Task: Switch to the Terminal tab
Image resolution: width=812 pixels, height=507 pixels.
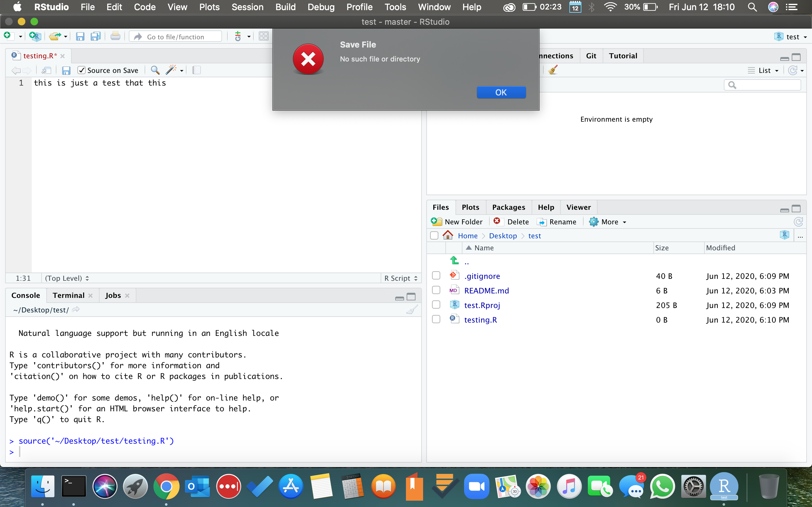Action: tap(69, 295)
